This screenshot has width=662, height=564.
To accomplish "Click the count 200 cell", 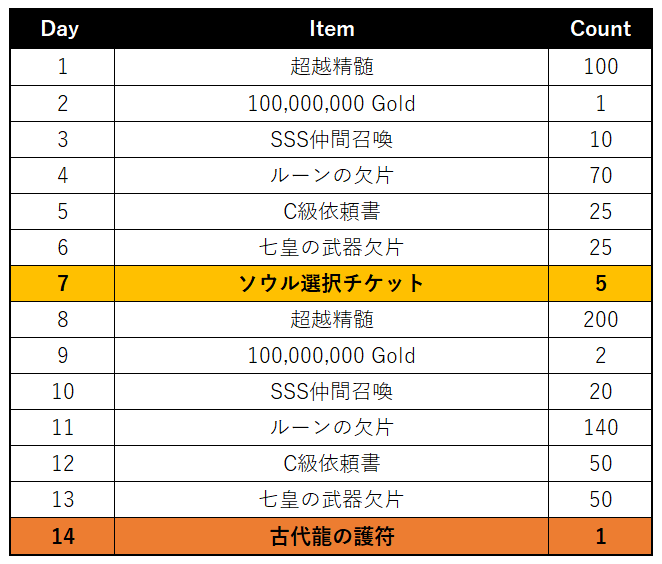I will [600, 319].
